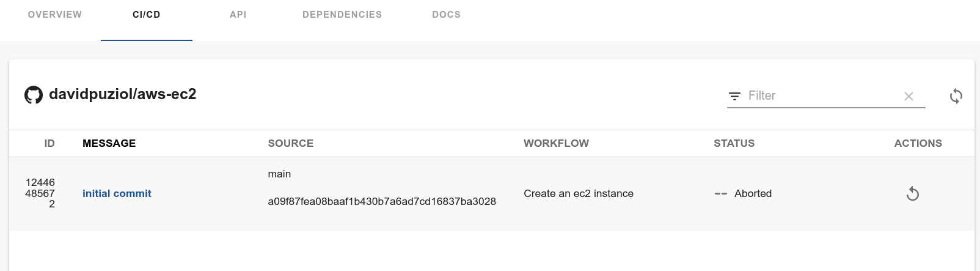The width and height of the screenshot is (980, 271).
Task: Click the Workflow column header
Action: [x=556, y=143]
